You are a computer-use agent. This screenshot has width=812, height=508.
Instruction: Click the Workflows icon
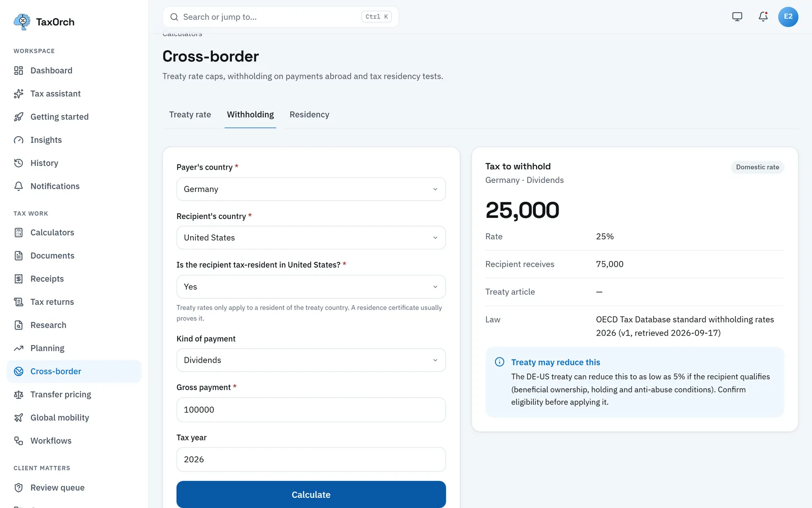point(19,441)
